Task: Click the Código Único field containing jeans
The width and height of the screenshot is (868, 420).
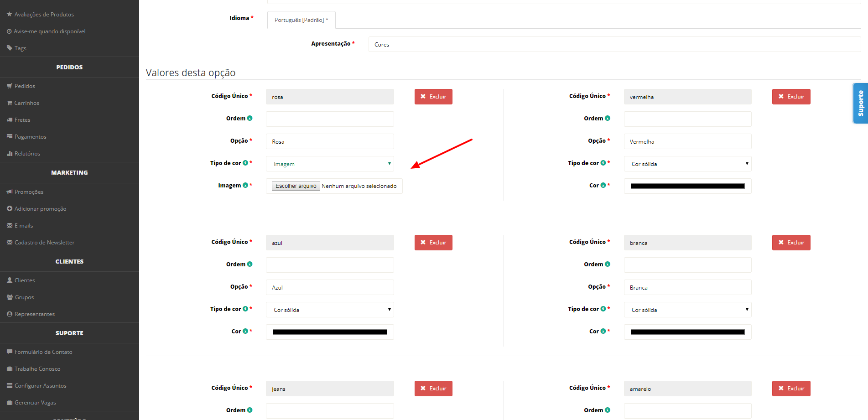Action: pyautogui.click(x=330, y=389)
